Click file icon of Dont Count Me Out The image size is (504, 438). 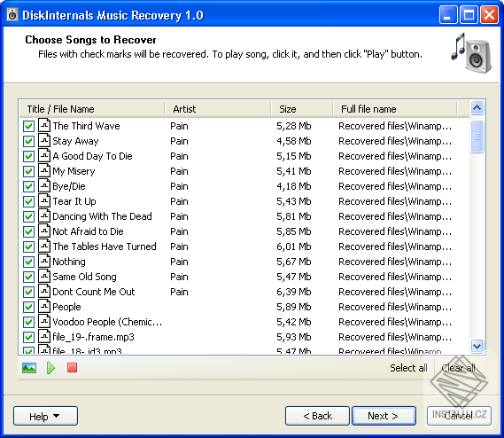(x=44, y=292)
